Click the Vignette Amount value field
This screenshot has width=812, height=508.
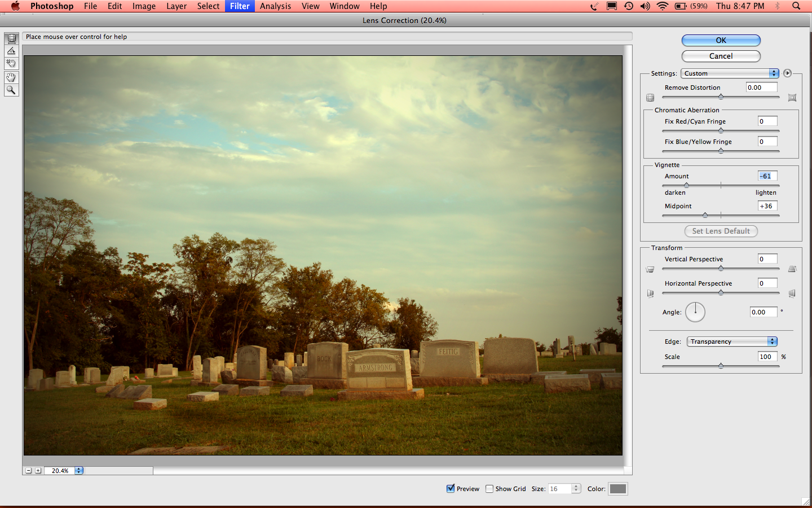pyautogui.click(x=767, y=176)
